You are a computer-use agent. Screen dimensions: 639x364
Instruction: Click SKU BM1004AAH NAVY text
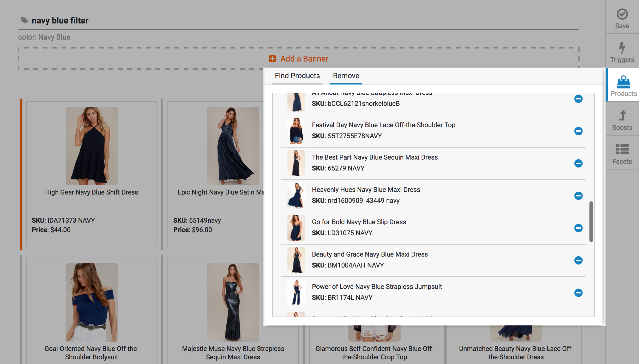(348, 265)
